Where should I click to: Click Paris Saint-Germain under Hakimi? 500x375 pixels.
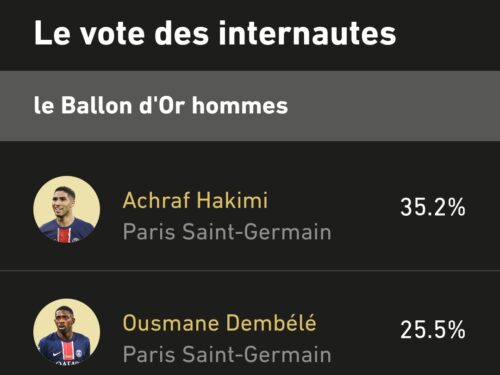227,232
